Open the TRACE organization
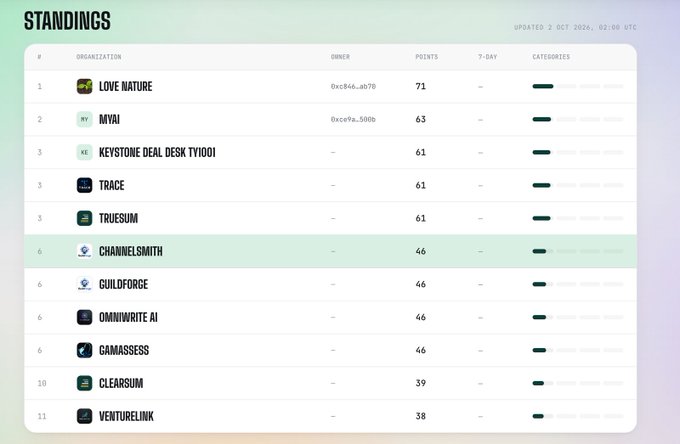The image size is (680, 444). (x=112, y=185)
